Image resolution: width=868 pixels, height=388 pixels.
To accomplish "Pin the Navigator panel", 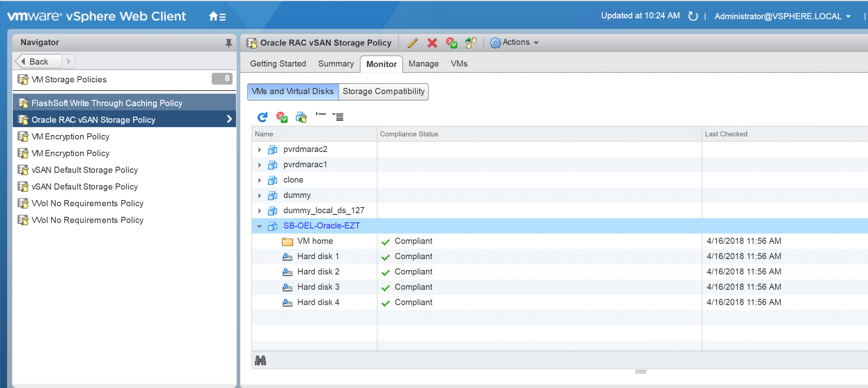I will point(229,43).
